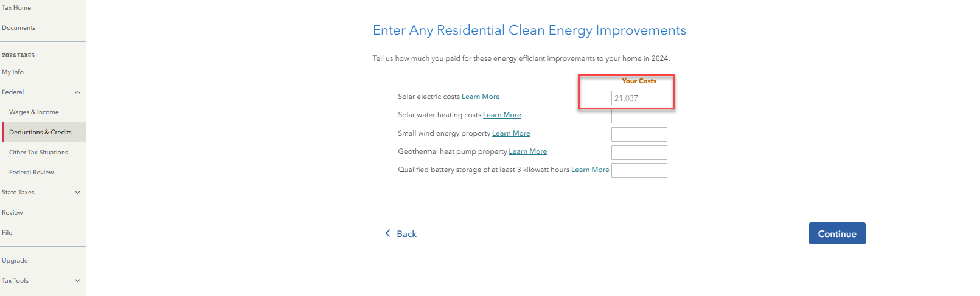Click Upgrade in sidebar

tap(15, 261)
